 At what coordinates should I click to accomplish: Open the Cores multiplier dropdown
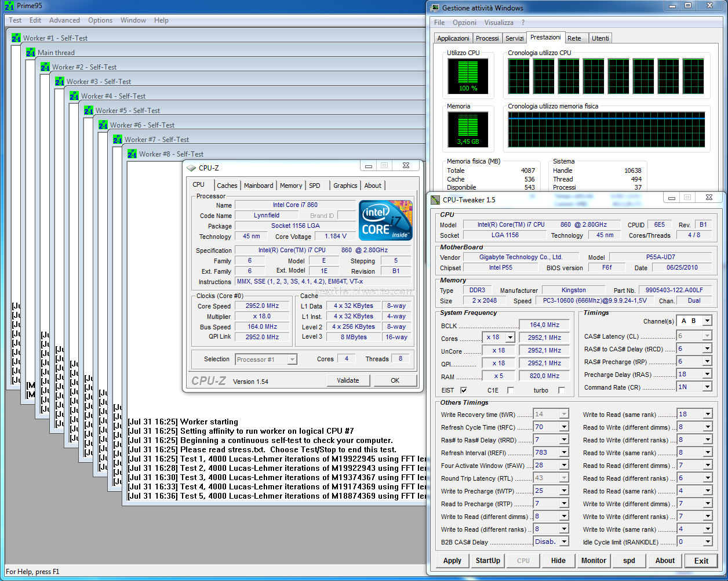pyautogui.click(x=509, y=337)
